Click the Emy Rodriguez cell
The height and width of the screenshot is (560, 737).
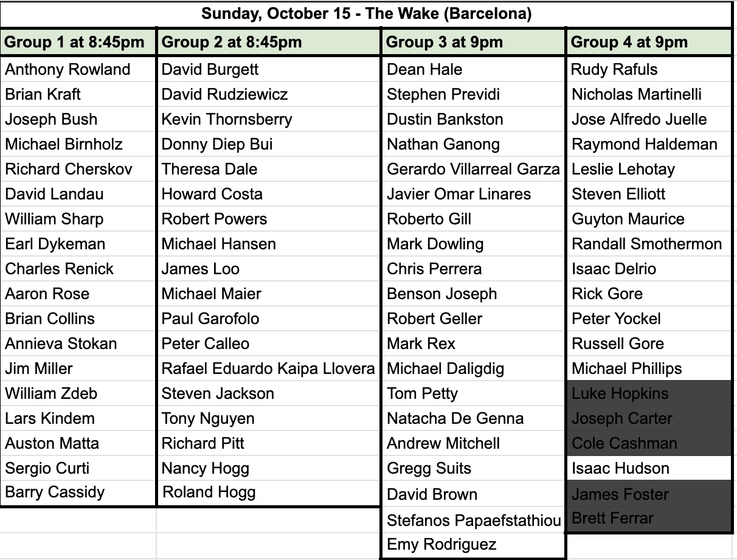[x=474, y=545]
